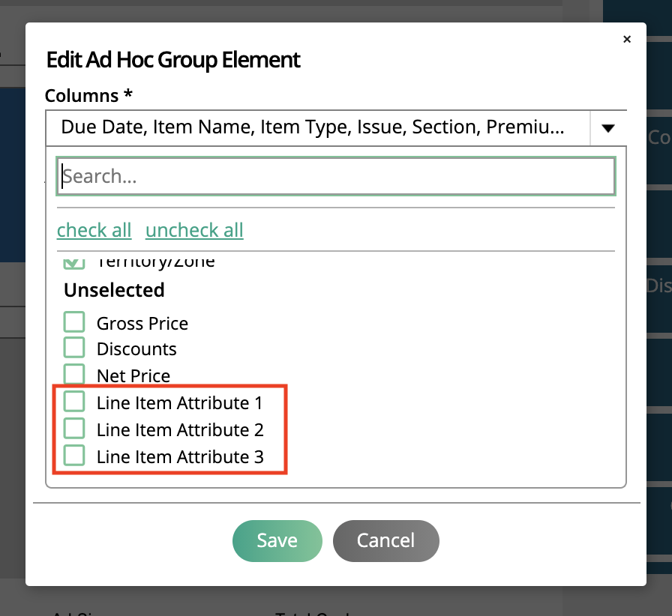Viewport: 672px width, 616px height.
Task: Close the Edit Ad Hoc Group Element dialog
Action: coord(626,40)
